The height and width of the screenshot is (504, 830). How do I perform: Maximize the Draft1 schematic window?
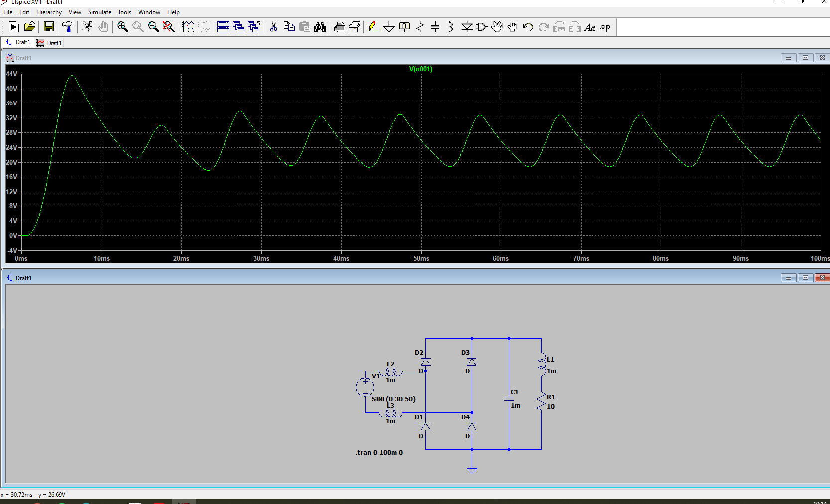pyautogui.click(x=805, y=278)
